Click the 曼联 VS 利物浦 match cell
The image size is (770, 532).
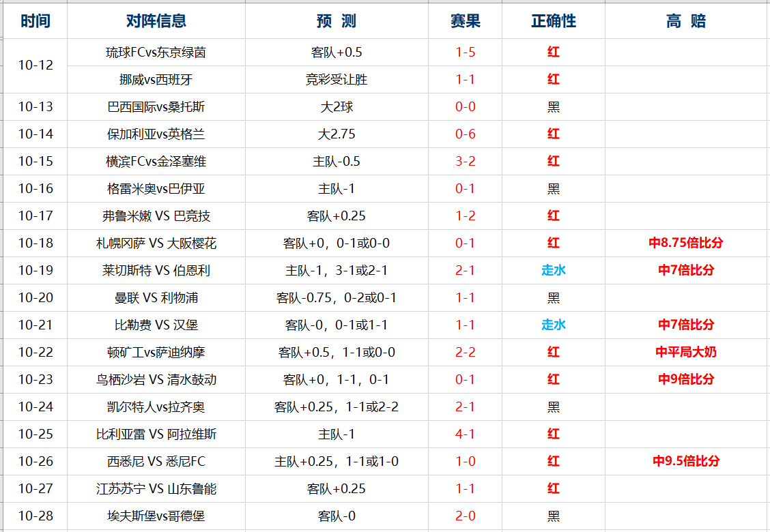pos(156,297)
